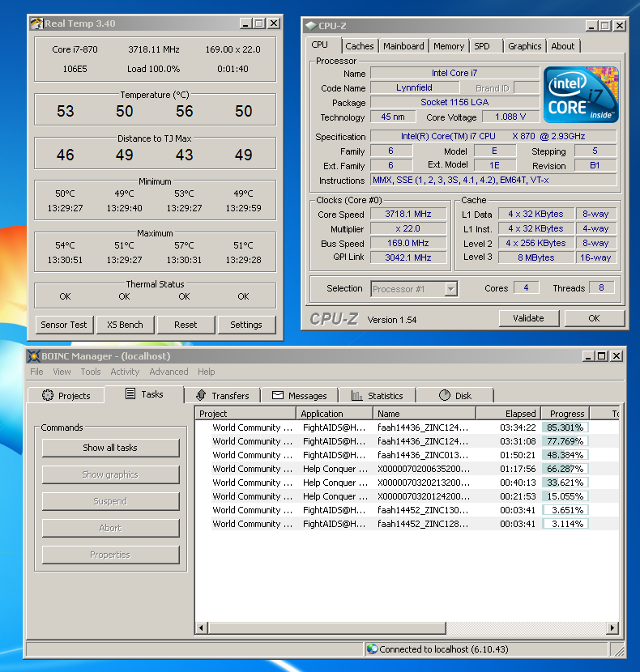Screen dimensions: 640x672
Task: Click the Validate button in CPU-Z
Action: tap(528, 318)
